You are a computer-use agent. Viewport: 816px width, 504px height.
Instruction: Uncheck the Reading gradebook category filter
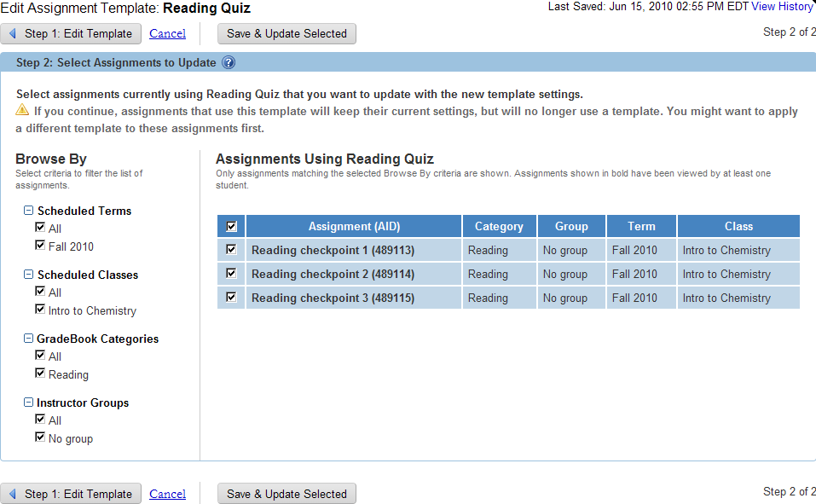point(40,374)
